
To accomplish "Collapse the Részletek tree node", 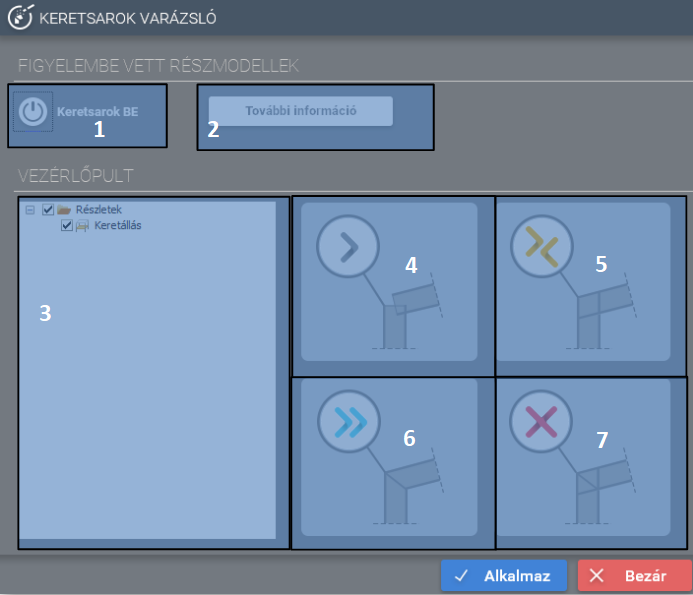I will tap(30, 210).
